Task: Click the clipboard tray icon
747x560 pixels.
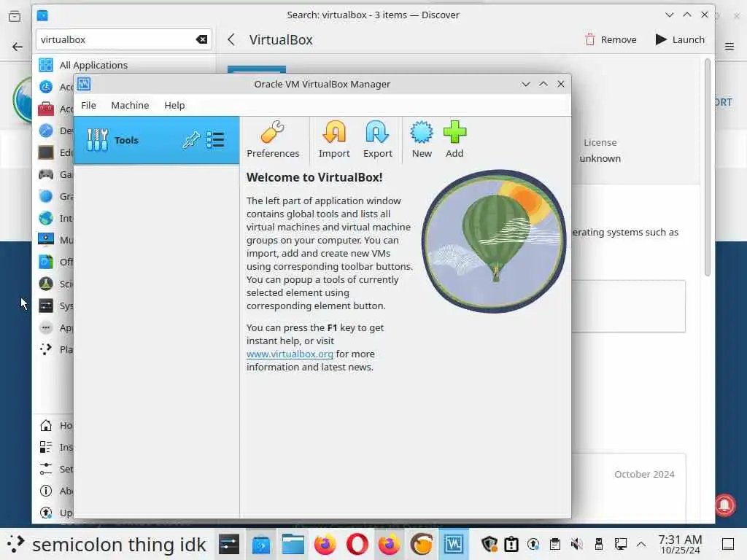Action: [x=554, y=544]
